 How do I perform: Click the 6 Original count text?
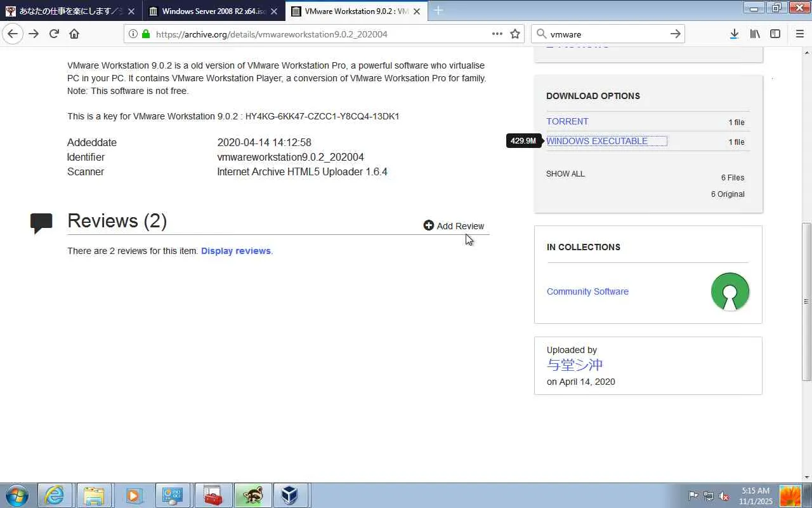[728, 194]
